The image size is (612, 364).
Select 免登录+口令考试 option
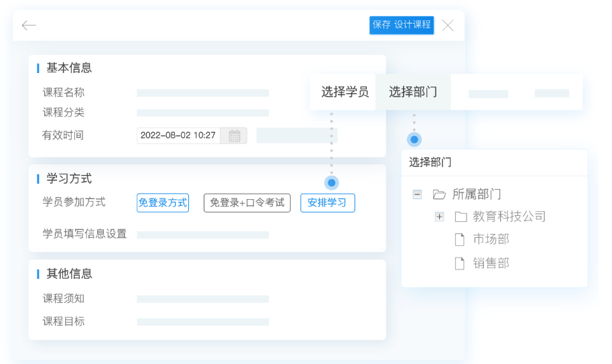coord(247,202)
